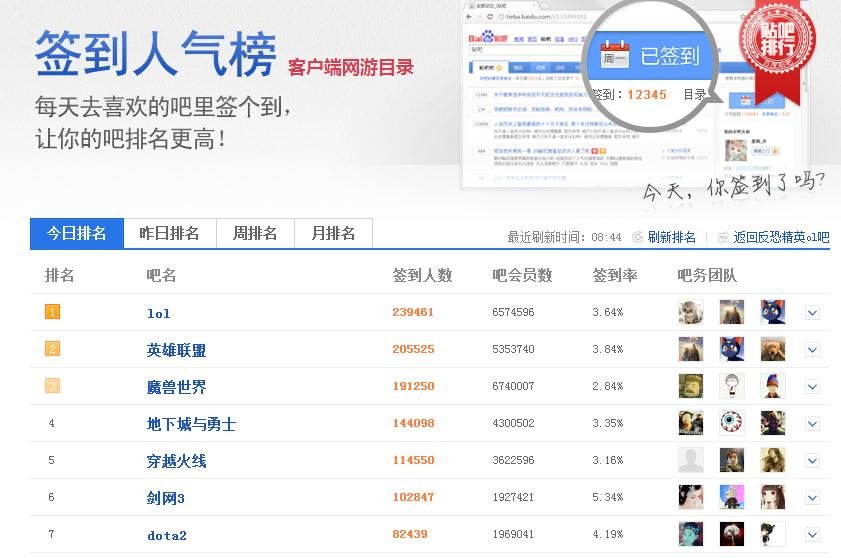
Task: Click third team avatar in 剑网3 row
Action: pyautogui.click(x=773, y=497)
